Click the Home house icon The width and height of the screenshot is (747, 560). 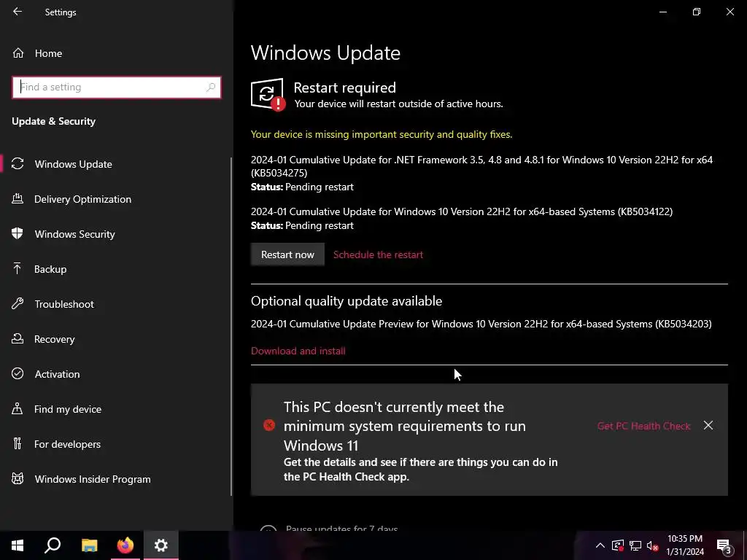coord(18,52)
